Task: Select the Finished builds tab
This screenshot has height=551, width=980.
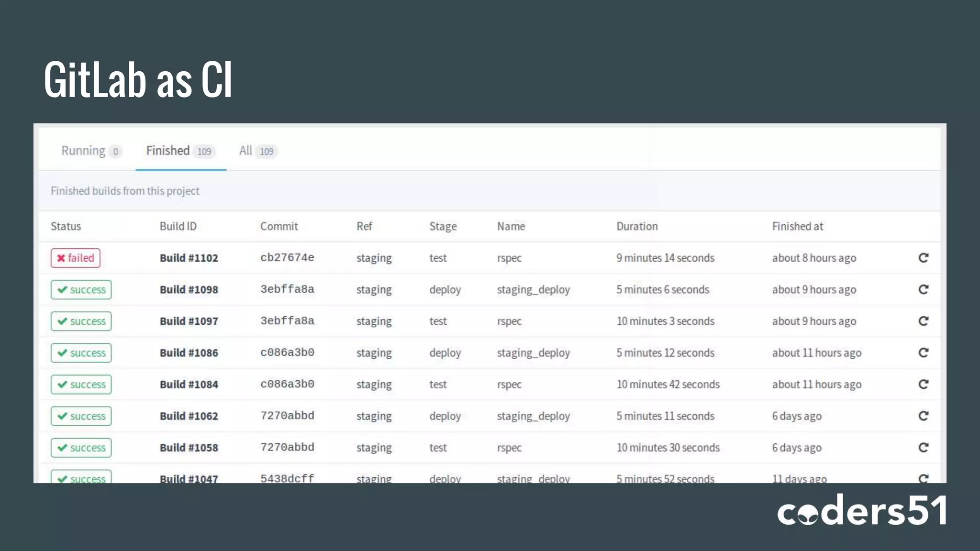Action: (x=180, y=151)
